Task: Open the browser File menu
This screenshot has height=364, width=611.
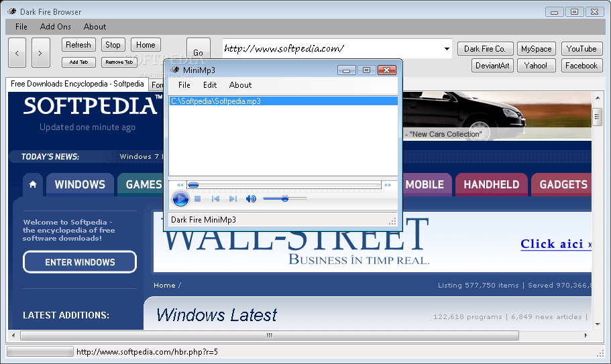Action: (x=21, y=26)
